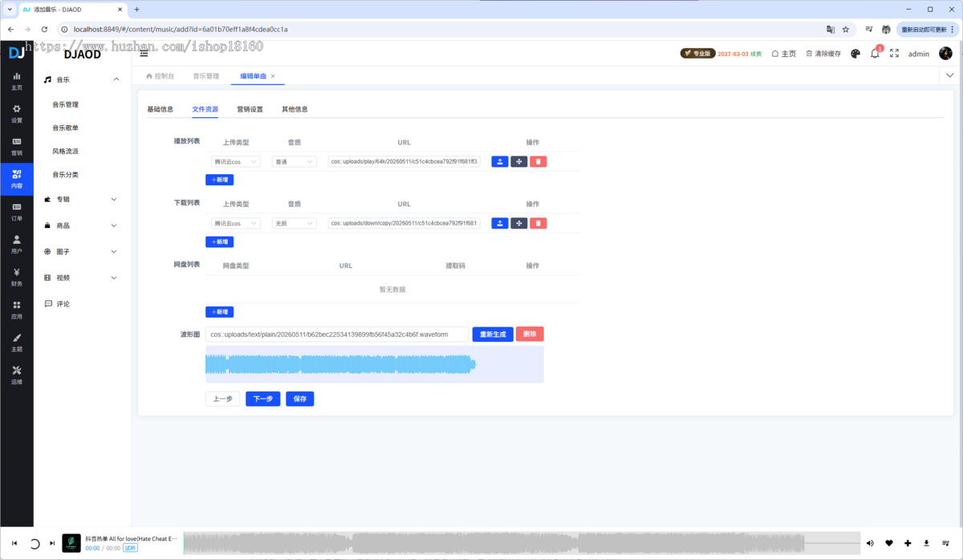Toggle fullscreen mode icon in header
The height and width of the screenshot is (560, 963).
[894, 54]
